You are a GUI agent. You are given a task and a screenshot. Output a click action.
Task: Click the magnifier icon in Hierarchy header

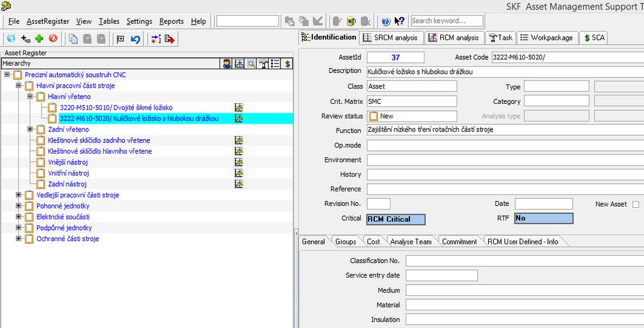point(251,64)
